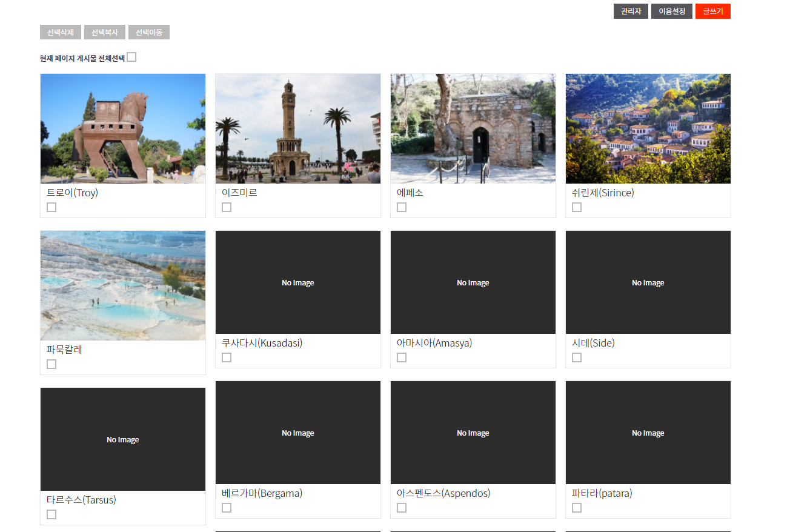Viewport: 790px width, 532px height.
Task: Check the box under 파묵칼레
Action: coord(51,364)
